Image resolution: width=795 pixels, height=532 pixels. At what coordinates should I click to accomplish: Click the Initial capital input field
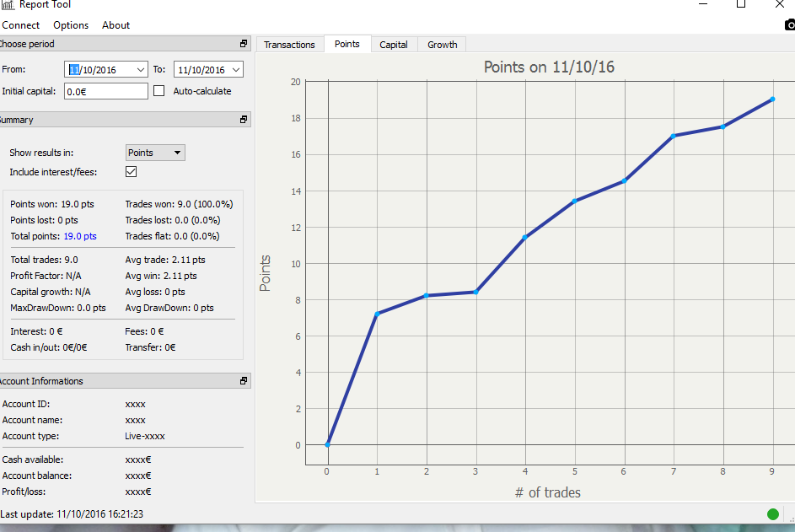(x=106, y=91)
